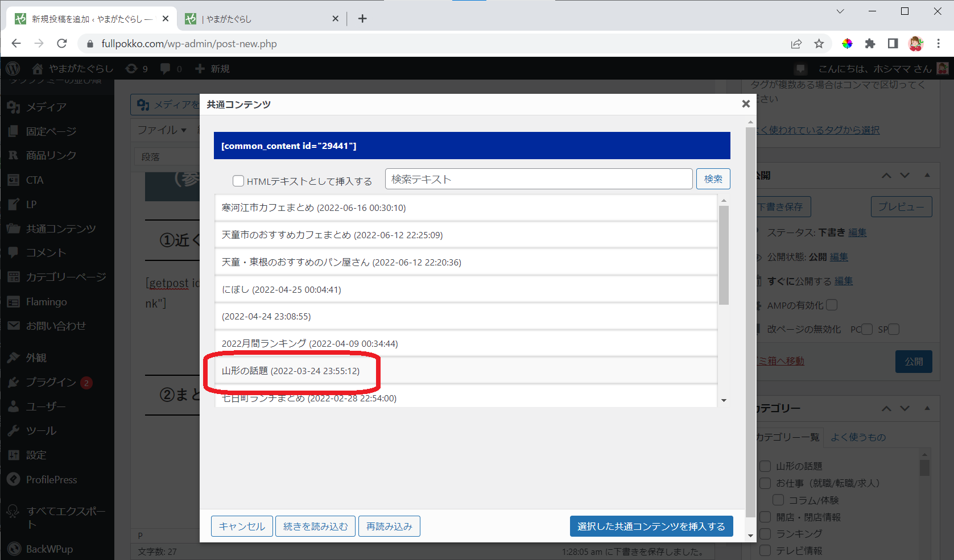Switch to the よく使うもの category tab

tap(858, 437)
